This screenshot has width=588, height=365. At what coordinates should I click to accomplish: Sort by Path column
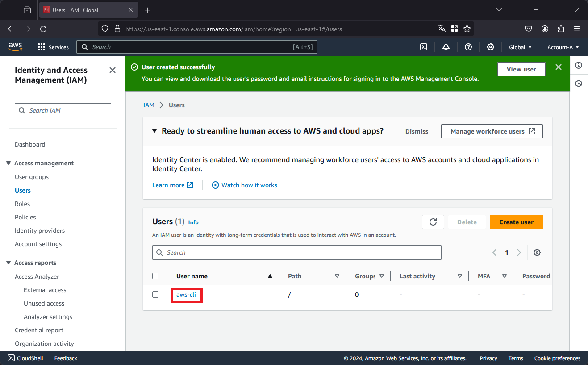click(x=337, y=276)
